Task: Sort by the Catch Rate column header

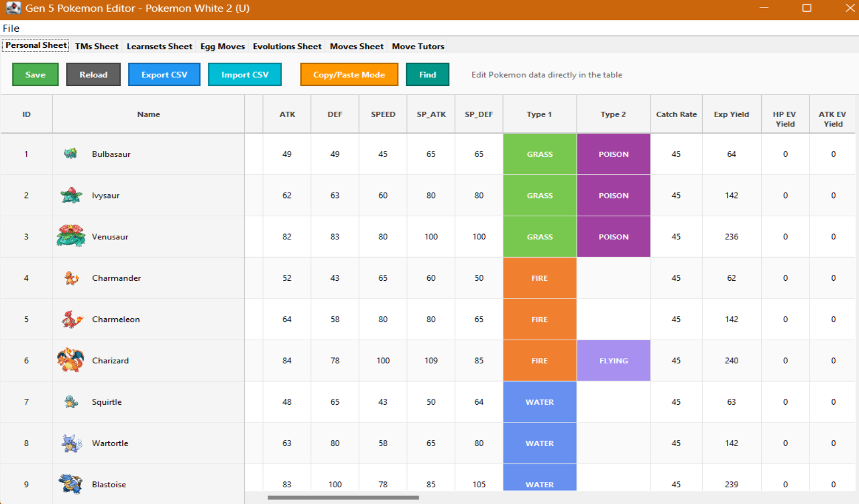Action: pyautogui.click(x=676, y=114)
